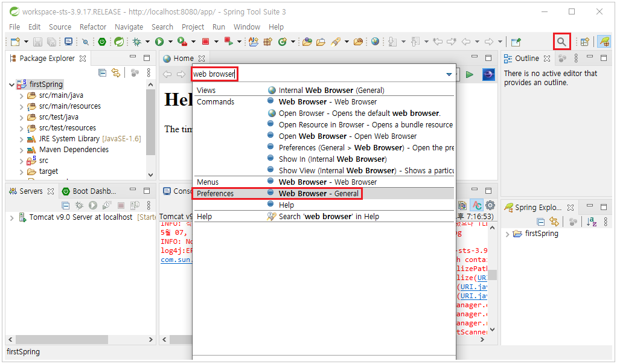The image size is (617, 364).
Task: Select the Outline view tab
Action: pyautogui.click(x=527, y=59)
